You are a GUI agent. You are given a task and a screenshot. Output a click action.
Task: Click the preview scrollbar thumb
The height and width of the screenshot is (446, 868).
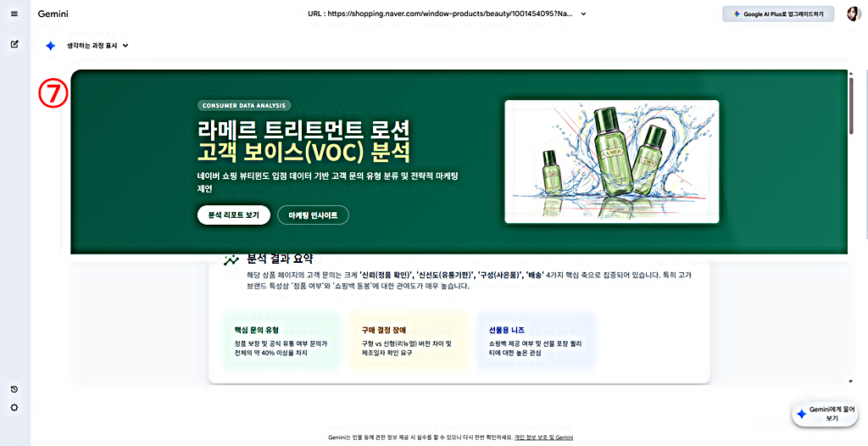pos(851,105)
